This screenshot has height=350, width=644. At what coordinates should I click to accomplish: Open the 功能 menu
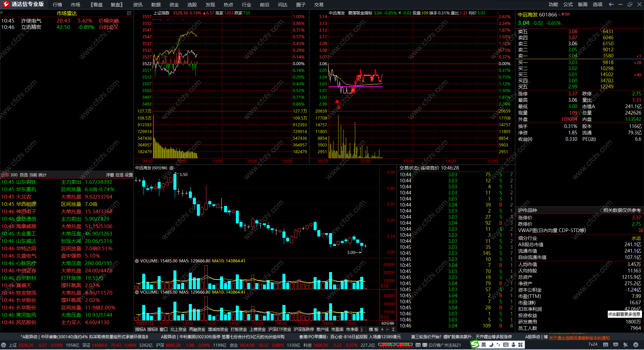click(x=553, y=4)
